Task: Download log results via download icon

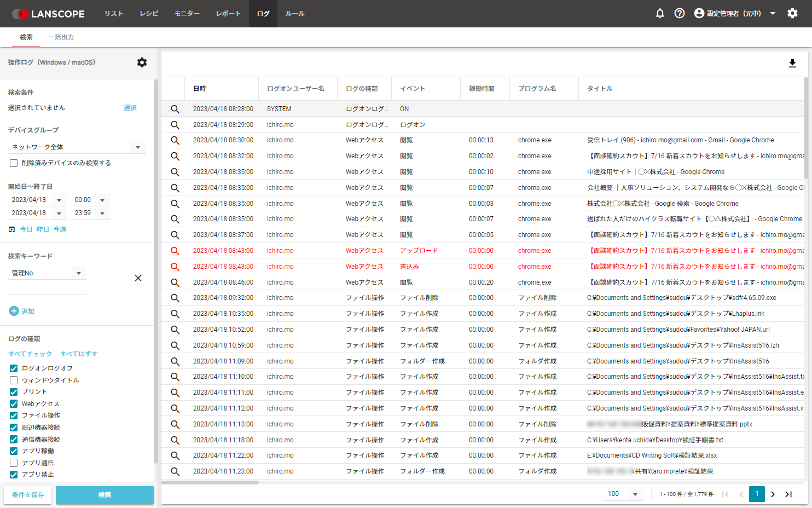Action: tap(792, 63)
